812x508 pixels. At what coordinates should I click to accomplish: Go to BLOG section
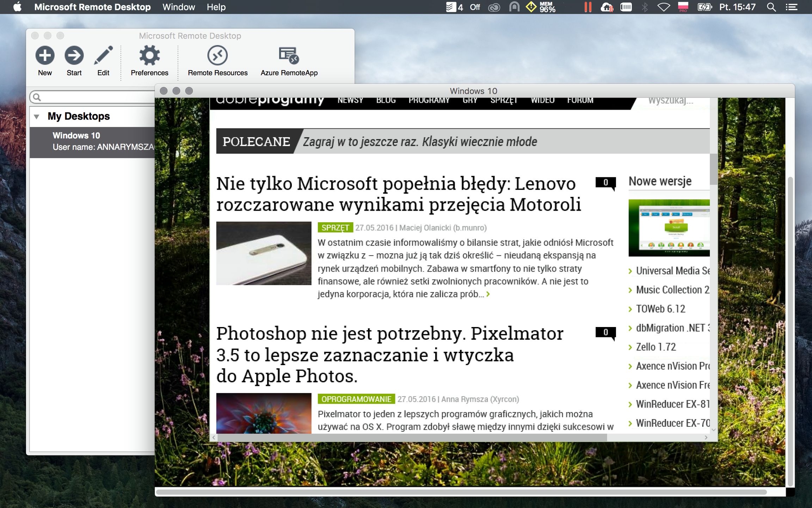(386, 100)
